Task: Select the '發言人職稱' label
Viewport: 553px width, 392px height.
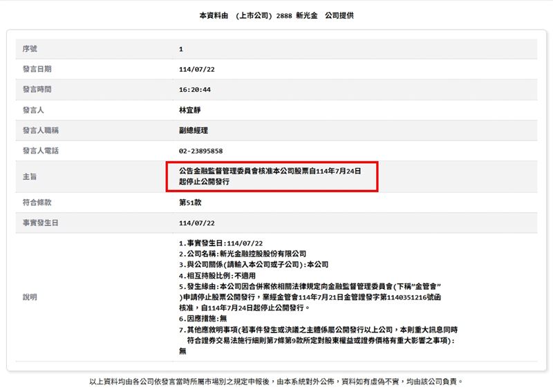Action: coord(41,130)
